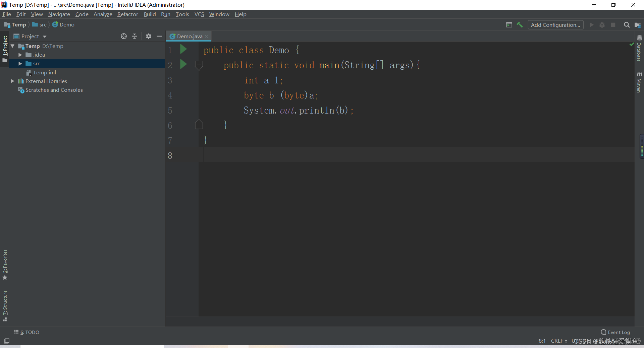
Task: Toggle tool window bars corner icon
Action: point(6,341)
